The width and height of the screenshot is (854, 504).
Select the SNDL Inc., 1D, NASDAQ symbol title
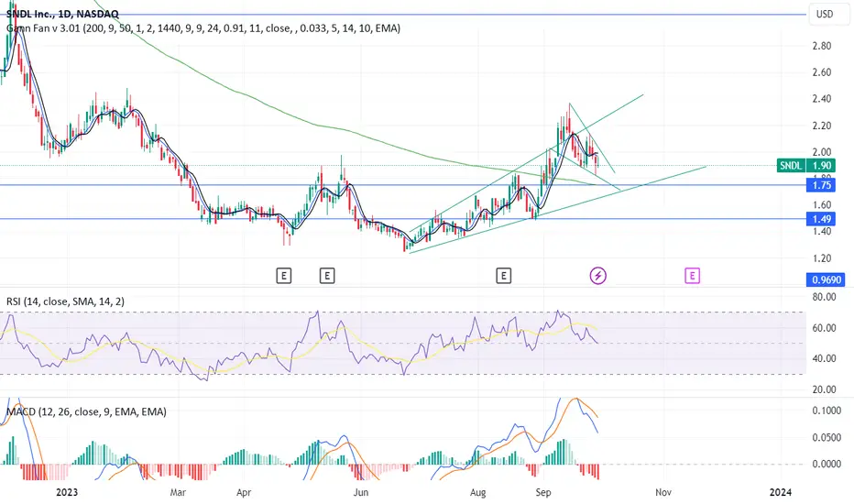tap(62, 14)
